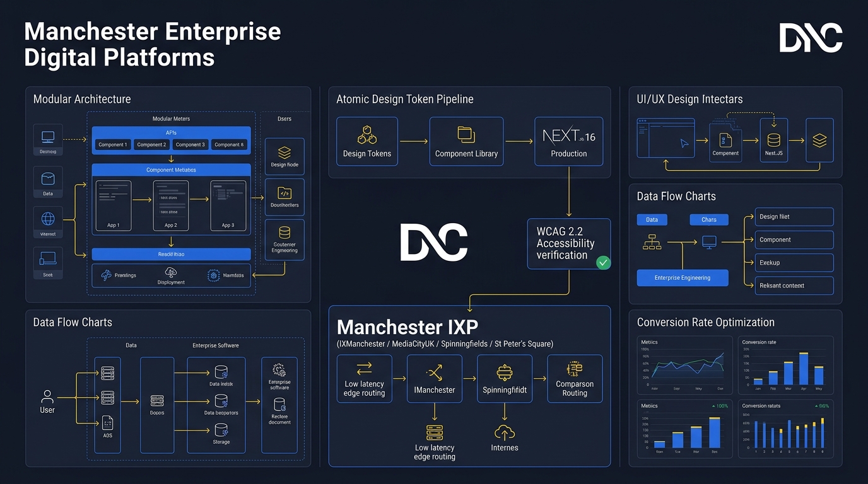Click the Component box in right Data Flow Charts
868x484 pixels.
coord(794,239)
